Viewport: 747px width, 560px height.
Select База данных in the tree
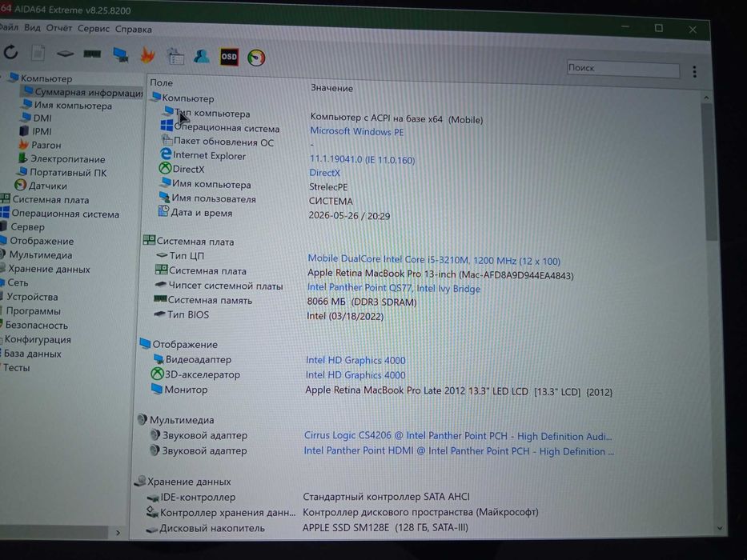click(x=31, y=354)
